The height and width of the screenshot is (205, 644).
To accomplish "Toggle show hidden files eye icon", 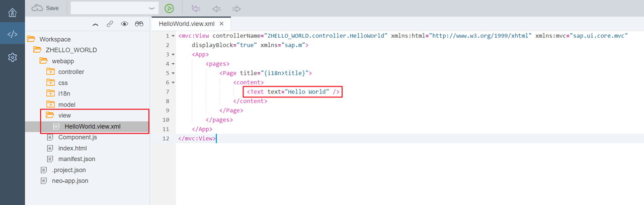I will coord(124,24).
